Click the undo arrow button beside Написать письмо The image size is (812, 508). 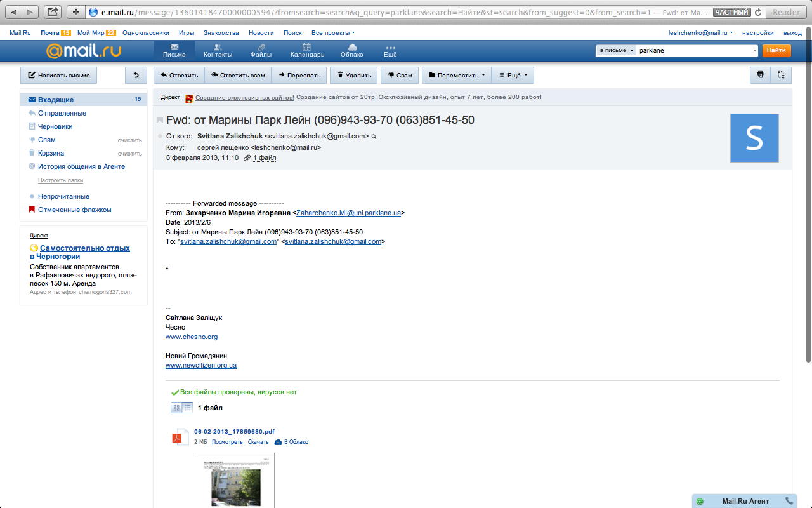point(136,75)
